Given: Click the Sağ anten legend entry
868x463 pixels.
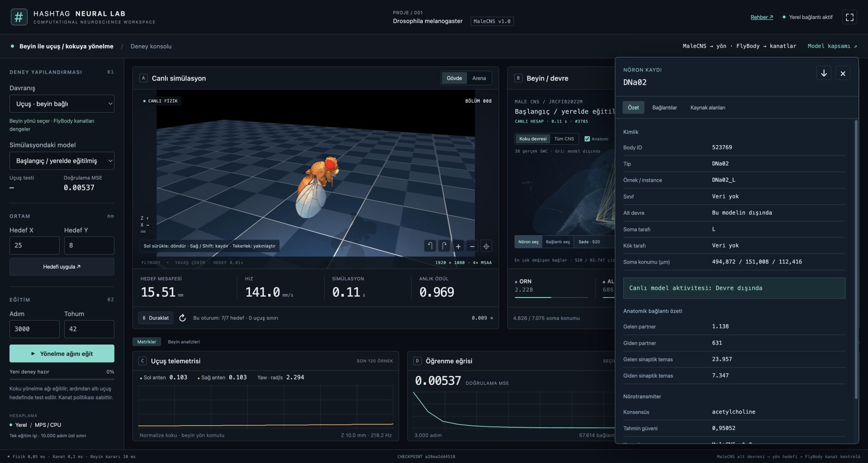Looking at the screenshot, I should (x=222, y=378).
